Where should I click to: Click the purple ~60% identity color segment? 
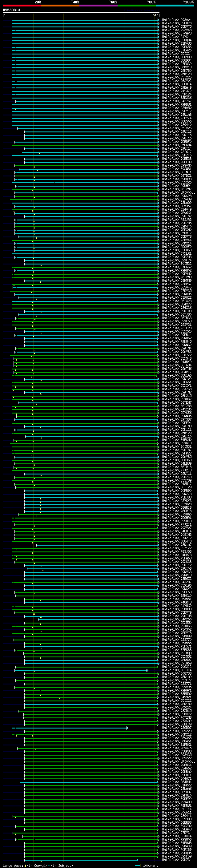tap(99, 6)
